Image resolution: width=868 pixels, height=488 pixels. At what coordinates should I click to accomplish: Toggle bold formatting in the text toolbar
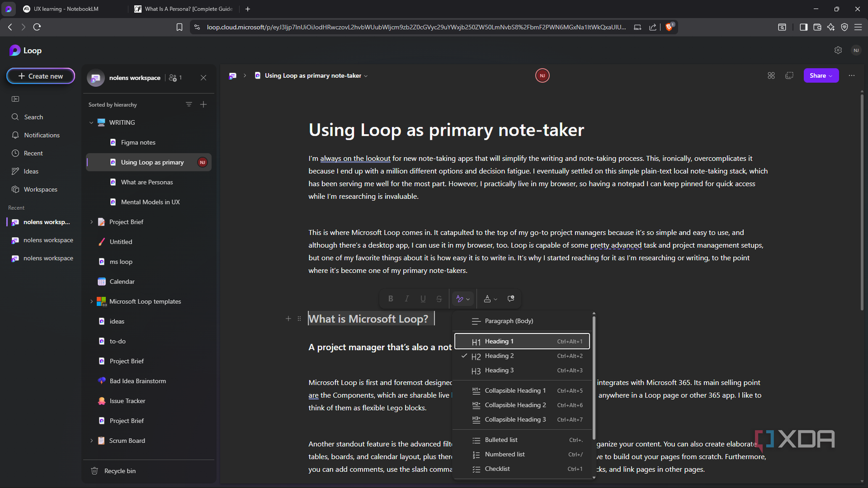point(390,298)
